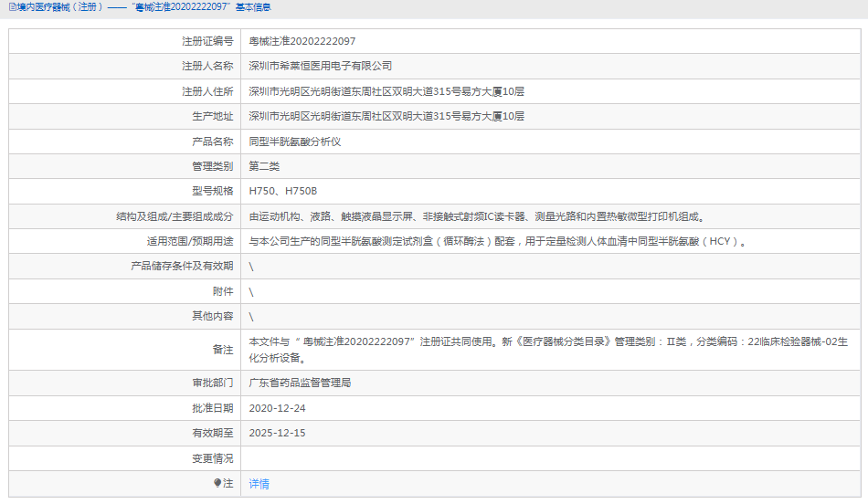Screen dimensions: 868x504
Task: Click expiry date 2025-12-15
Action: (x=278, y=433)
